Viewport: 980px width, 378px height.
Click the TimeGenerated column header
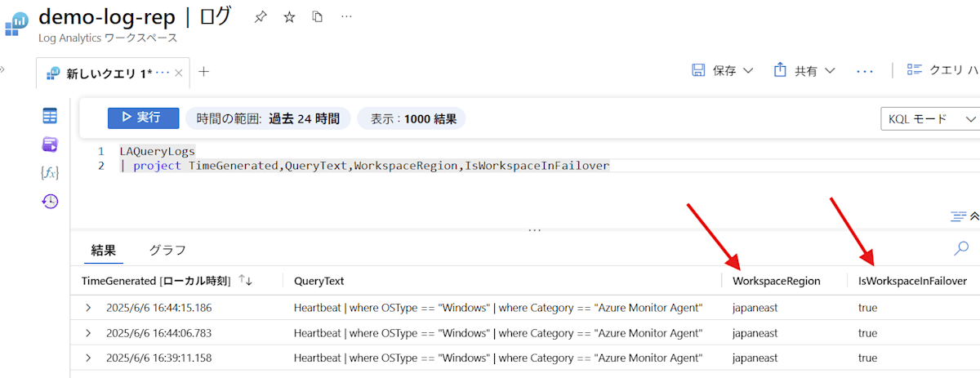point(156,281)
